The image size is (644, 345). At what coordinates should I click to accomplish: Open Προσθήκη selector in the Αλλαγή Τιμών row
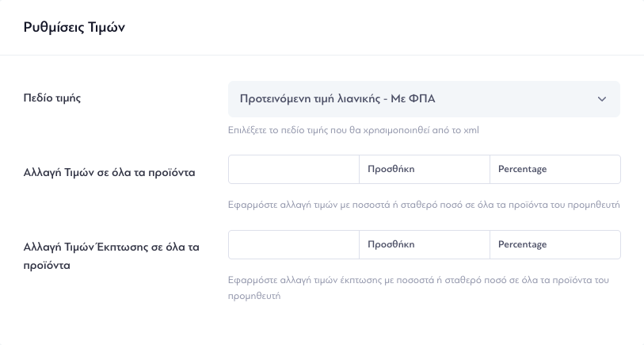(425, 170)
